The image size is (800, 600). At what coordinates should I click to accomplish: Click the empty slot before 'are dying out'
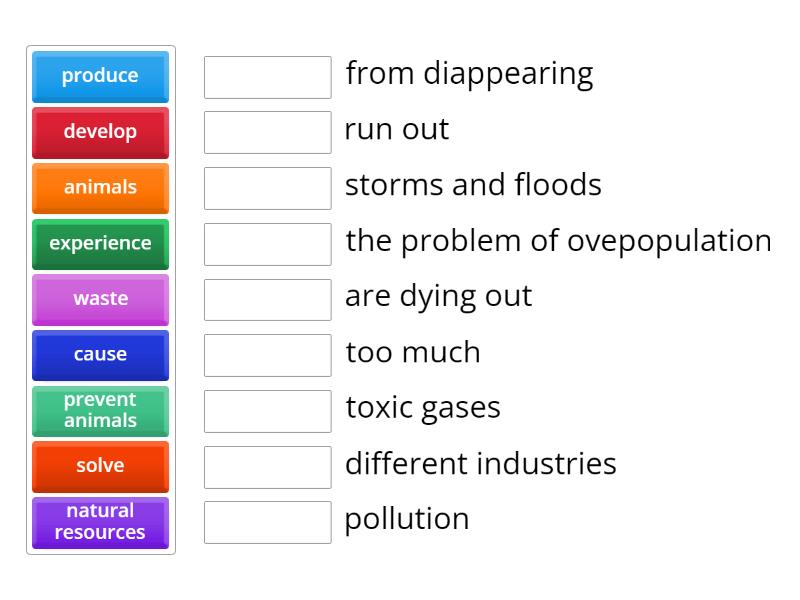click(x=267, y=299)
